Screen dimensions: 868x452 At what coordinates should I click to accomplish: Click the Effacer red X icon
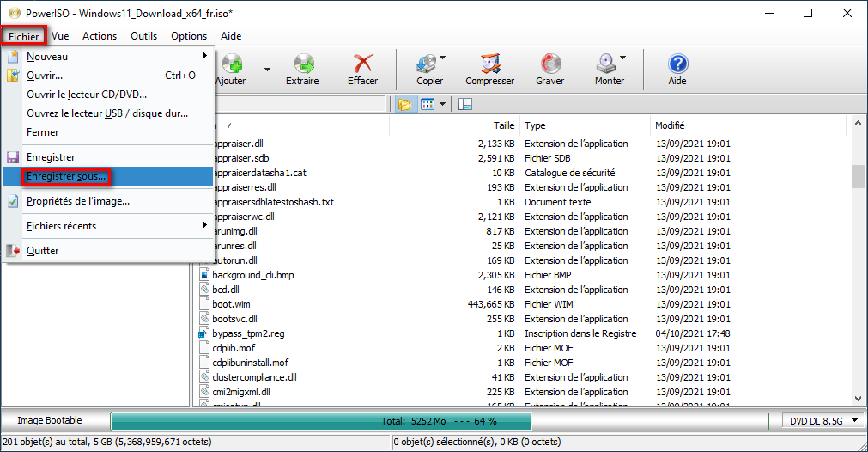(x=362, y=65)
